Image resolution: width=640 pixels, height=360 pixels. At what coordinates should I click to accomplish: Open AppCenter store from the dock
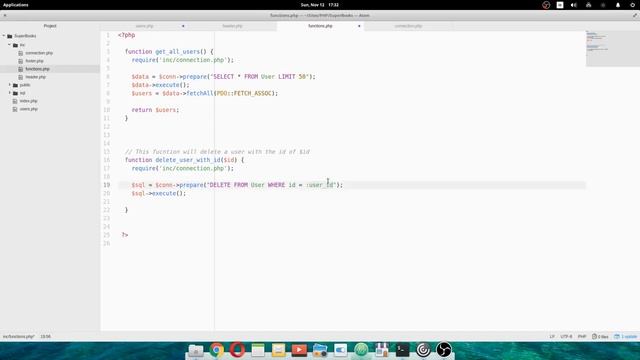click(382, 350)
